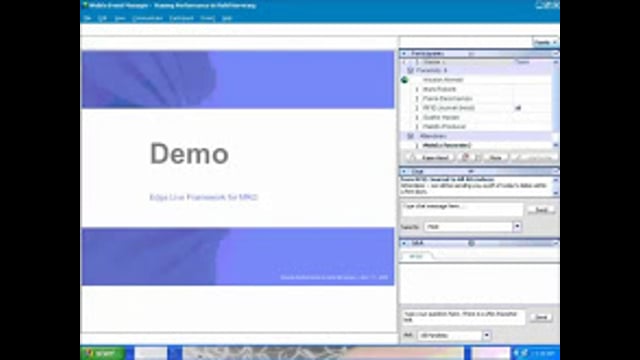Screen dimensions: 640x360
Task: Click the Raise Hand hand icon
Action: point(411,157)
